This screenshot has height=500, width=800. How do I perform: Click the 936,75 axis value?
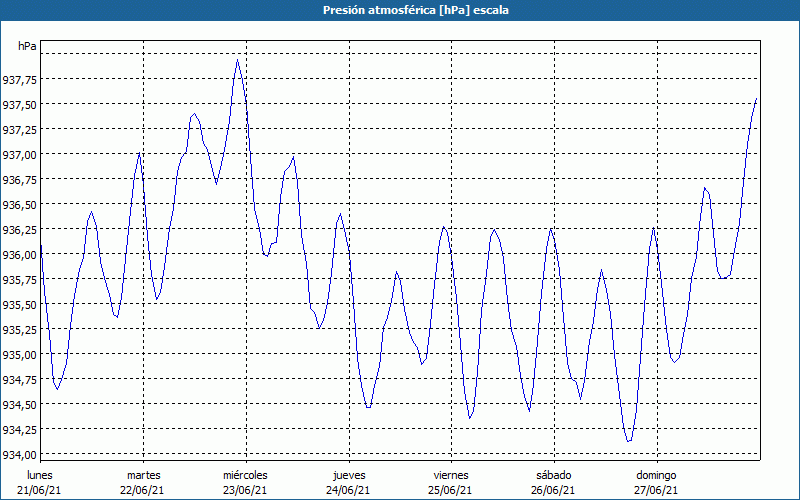pyautogui.click(x=19, y=179)
